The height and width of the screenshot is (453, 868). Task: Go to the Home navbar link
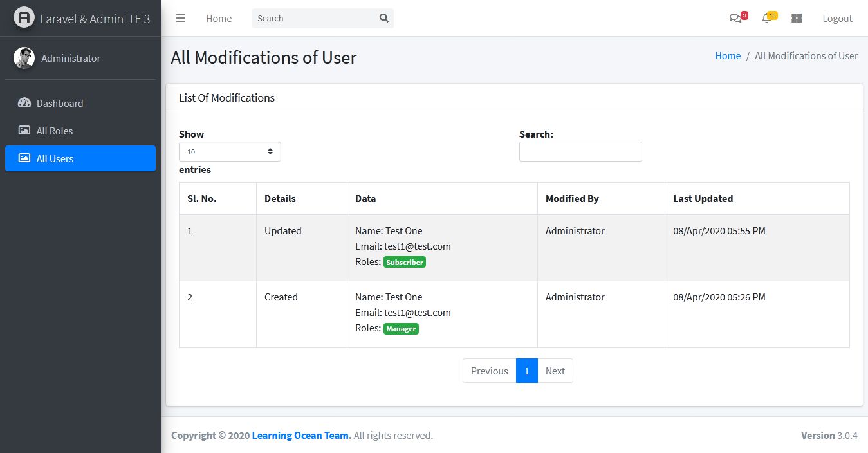point(219,18)
